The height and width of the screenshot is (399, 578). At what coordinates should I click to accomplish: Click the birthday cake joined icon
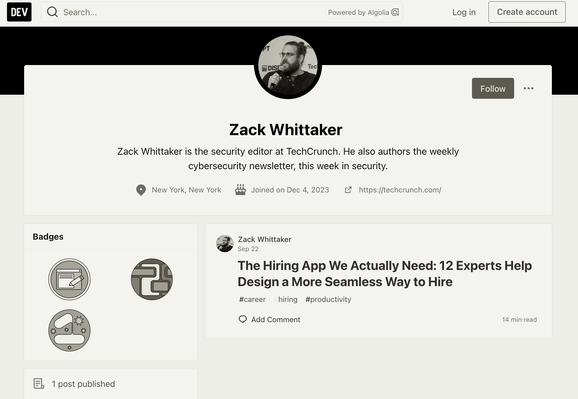(240, 190)
